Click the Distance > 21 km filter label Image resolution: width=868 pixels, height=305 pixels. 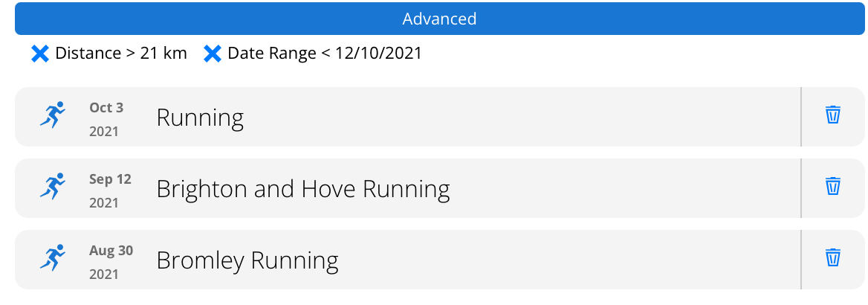(121, 54)
